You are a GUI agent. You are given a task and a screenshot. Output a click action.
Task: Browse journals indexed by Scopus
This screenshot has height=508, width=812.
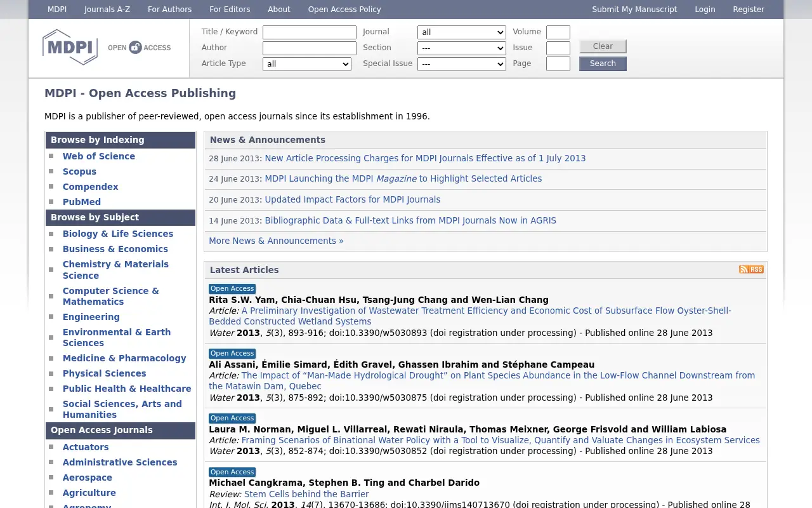point(79,171)
